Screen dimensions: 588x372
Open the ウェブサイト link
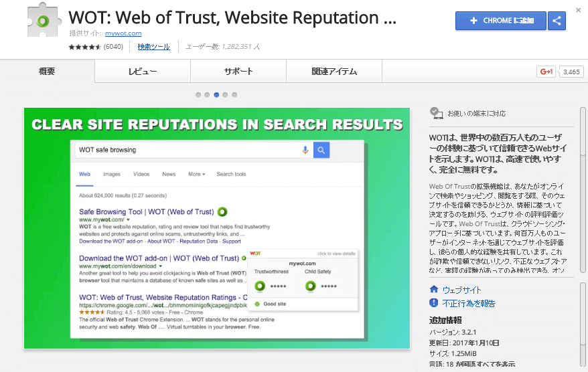(x=461, y=290)
